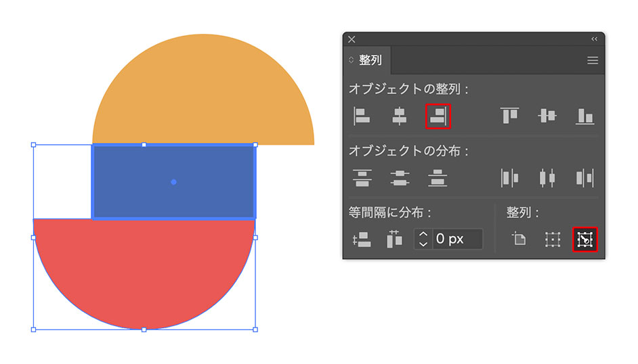The height and width of the screenshot is (364, 638).
Task: Click the Horizontal Distribute Space icon
Action: [x=394, y=239]
